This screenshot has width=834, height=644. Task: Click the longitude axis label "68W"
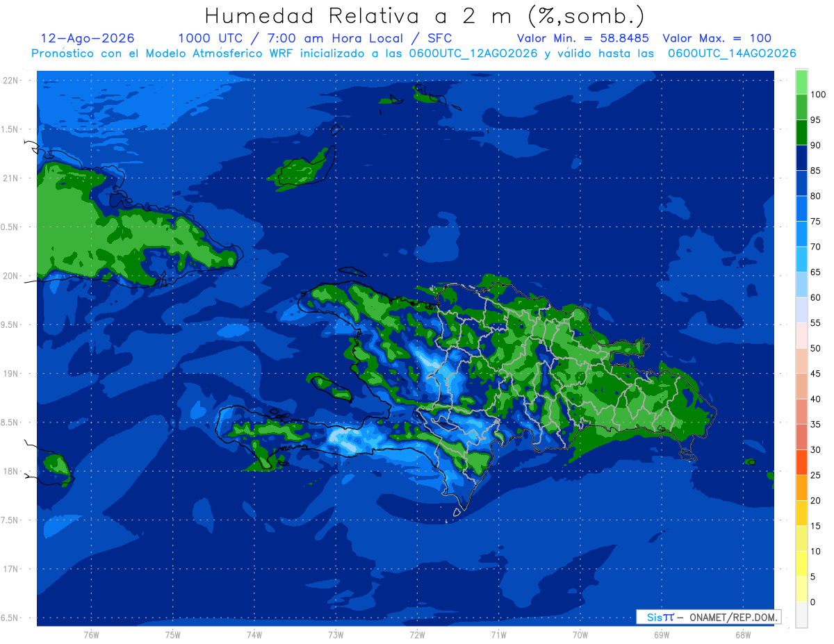point(743,635)
